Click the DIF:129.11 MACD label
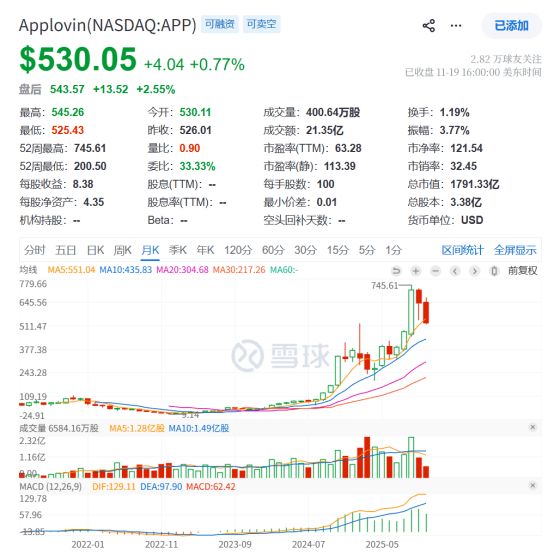554x553 pixels. click(x=114, y=487)
